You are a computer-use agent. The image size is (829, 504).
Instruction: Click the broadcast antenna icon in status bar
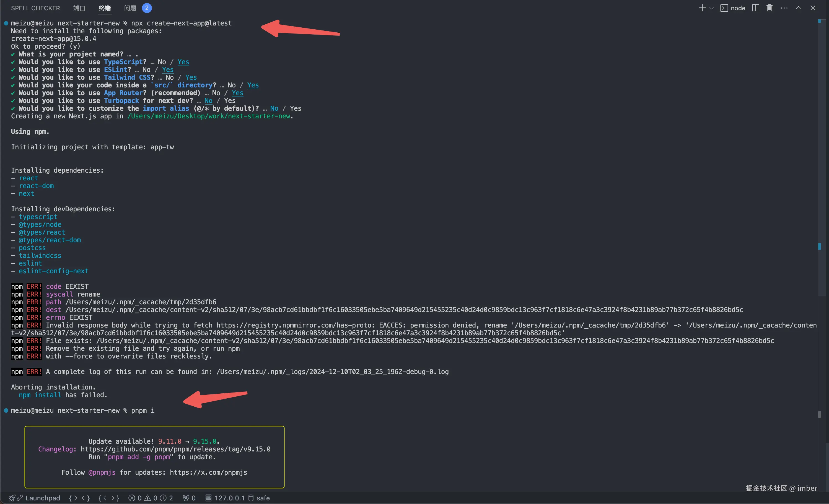(x=186, y=498)
